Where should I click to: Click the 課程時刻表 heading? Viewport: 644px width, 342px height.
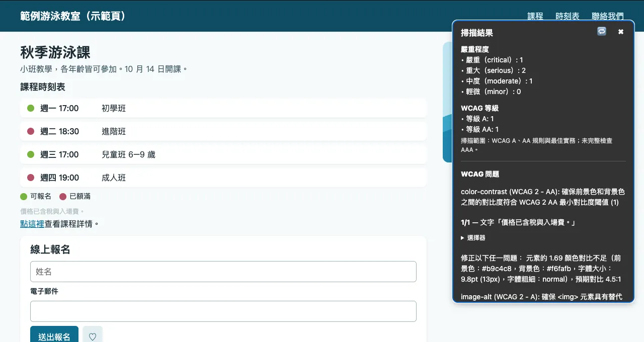43,87
